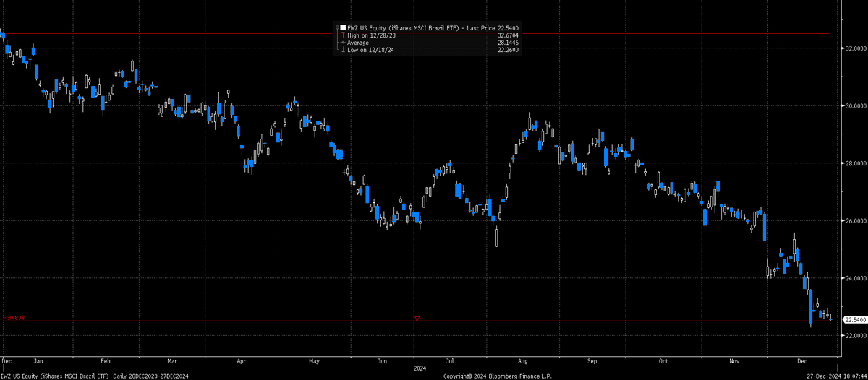Click the Low marker icon in legend
868x380 pixels.
(343, 50)
